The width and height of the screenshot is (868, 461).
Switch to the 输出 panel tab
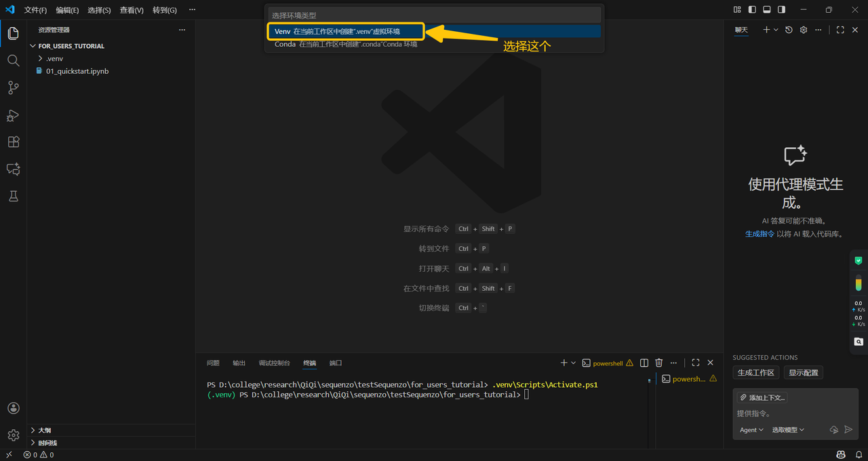coord(239,363)
